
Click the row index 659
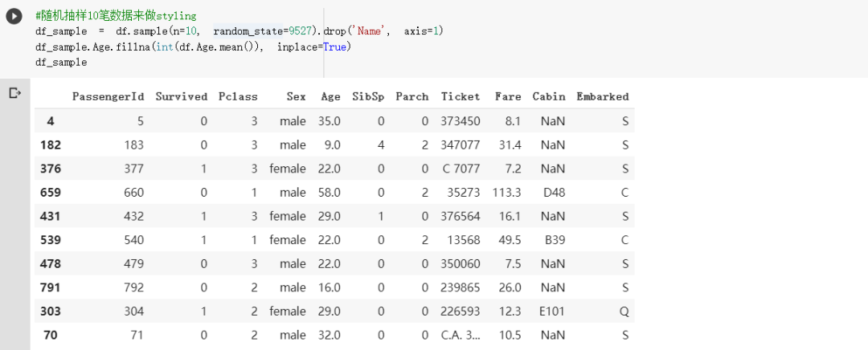click(x=51, y=193)
